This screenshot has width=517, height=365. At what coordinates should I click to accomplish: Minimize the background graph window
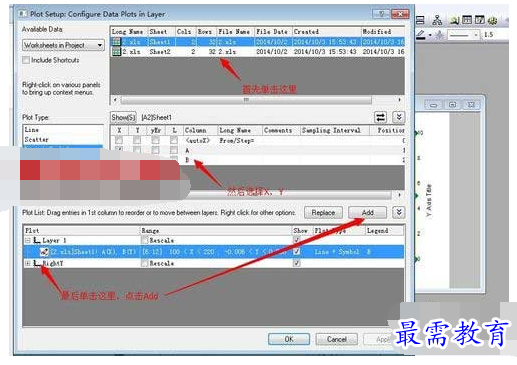(x=433, y=105)
